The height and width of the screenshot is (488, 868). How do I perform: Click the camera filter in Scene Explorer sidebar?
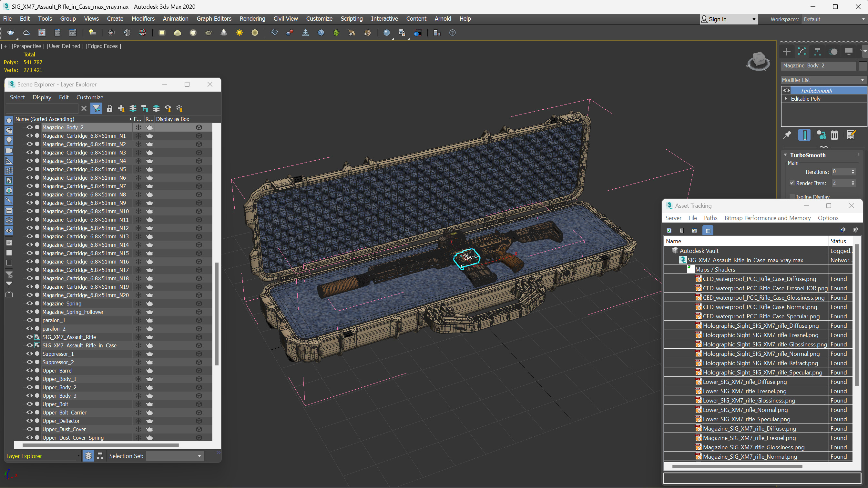coord(9,151)
